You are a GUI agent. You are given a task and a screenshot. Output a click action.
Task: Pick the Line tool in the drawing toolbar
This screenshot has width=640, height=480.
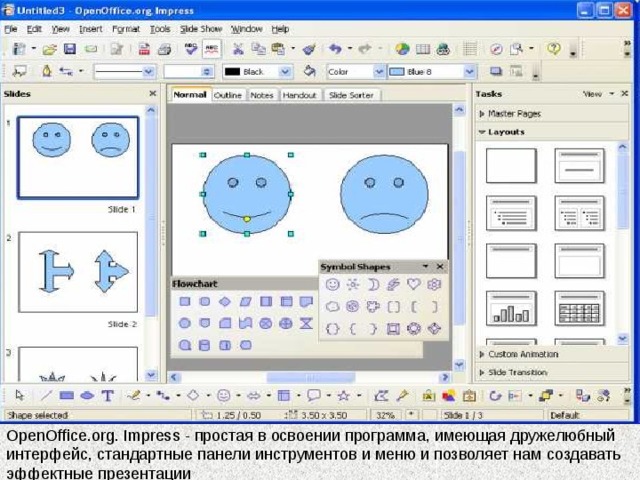click(x=46, y=395)
